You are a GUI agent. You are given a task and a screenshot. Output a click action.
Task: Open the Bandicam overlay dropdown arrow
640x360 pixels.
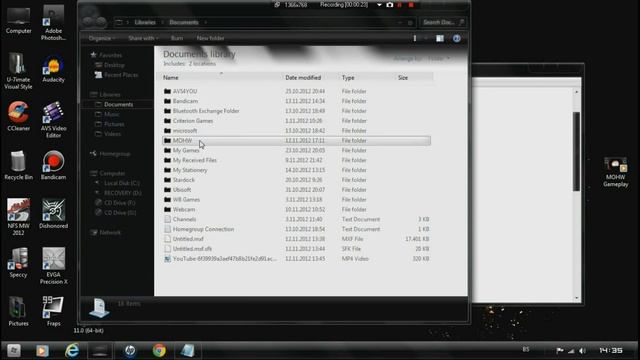tap(379, 5)
